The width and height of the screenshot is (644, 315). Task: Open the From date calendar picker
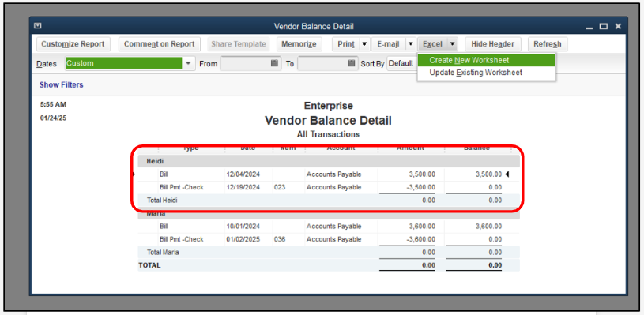click(x=274, y=64)
